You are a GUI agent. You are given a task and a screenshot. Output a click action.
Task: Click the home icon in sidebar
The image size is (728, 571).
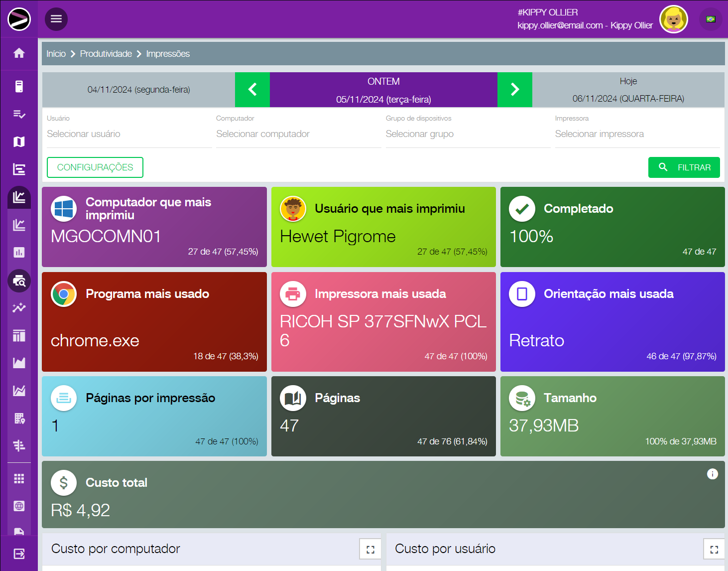[19, 53]
